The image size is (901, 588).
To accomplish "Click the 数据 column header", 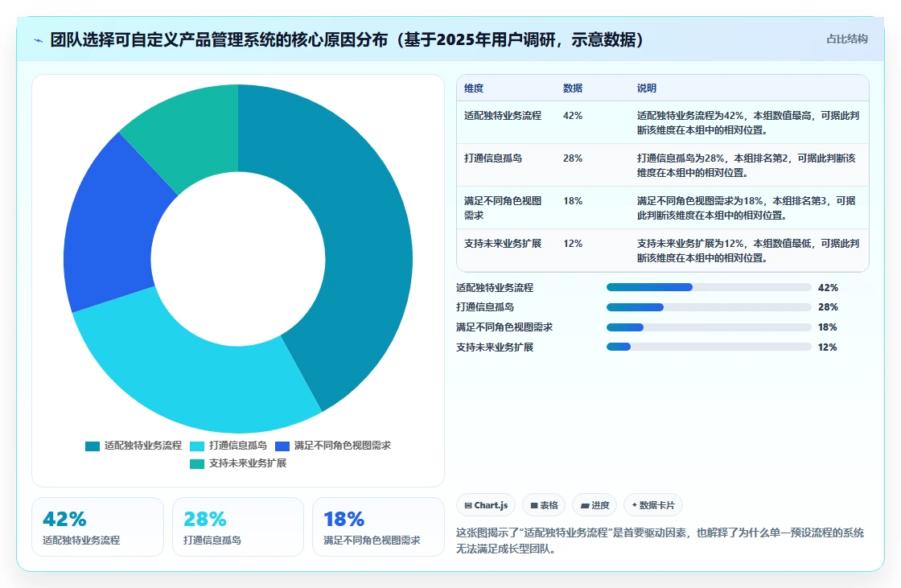I will pyautogui.click(x=573, y=88).
